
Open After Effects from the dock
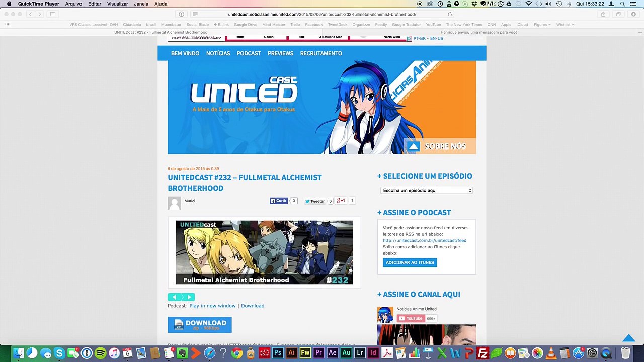click(333, 353)
